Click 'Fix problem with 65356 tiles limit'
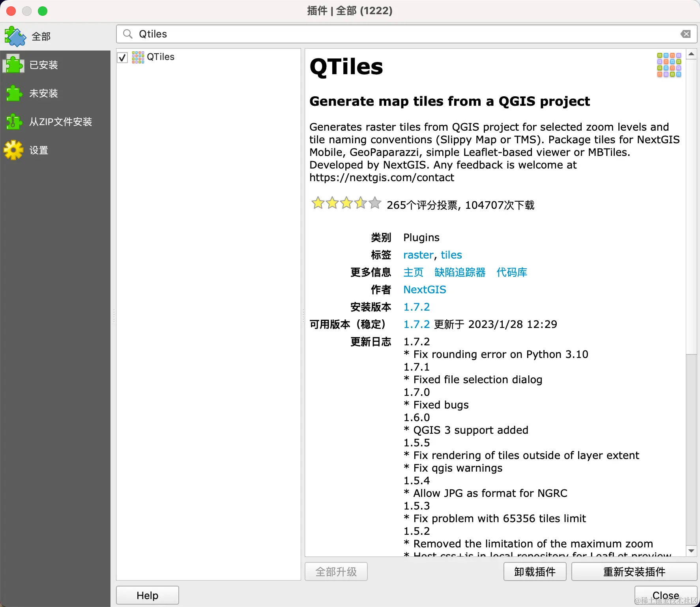Viewport: 700px width, 607px height. (500, 519)
